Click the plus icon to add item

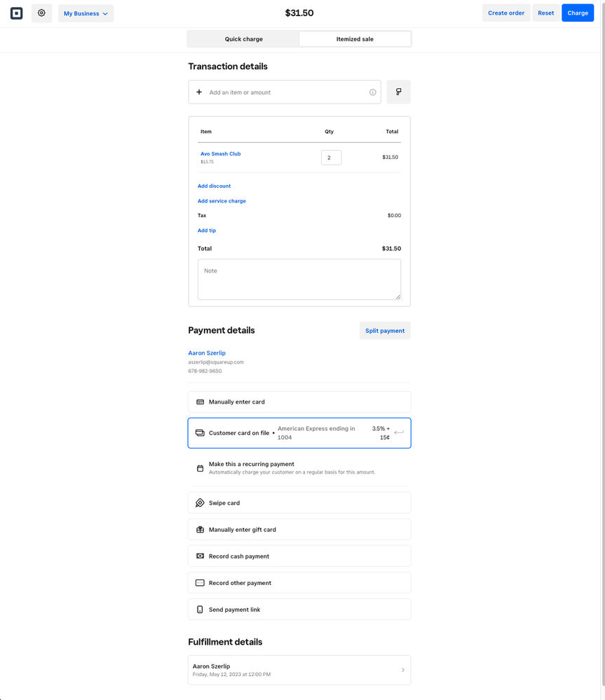click(x=199, y=92)
